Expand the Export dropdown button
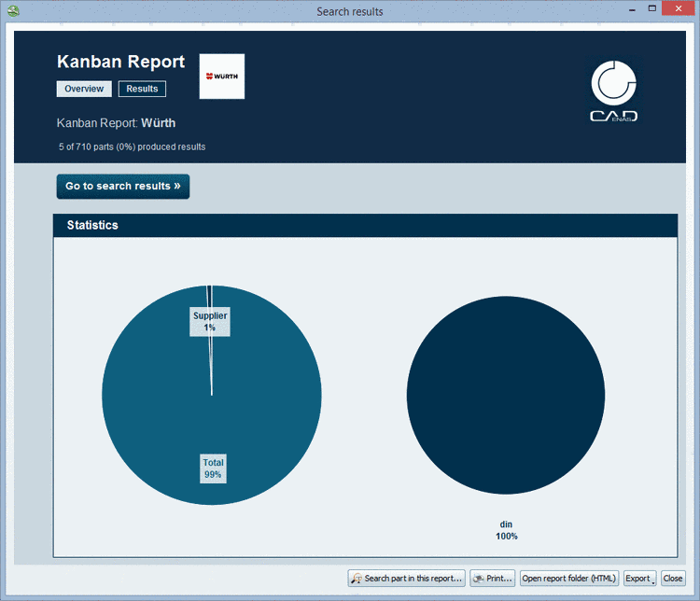The height and width of the screenshot is (601, 700). coord(639,579)
